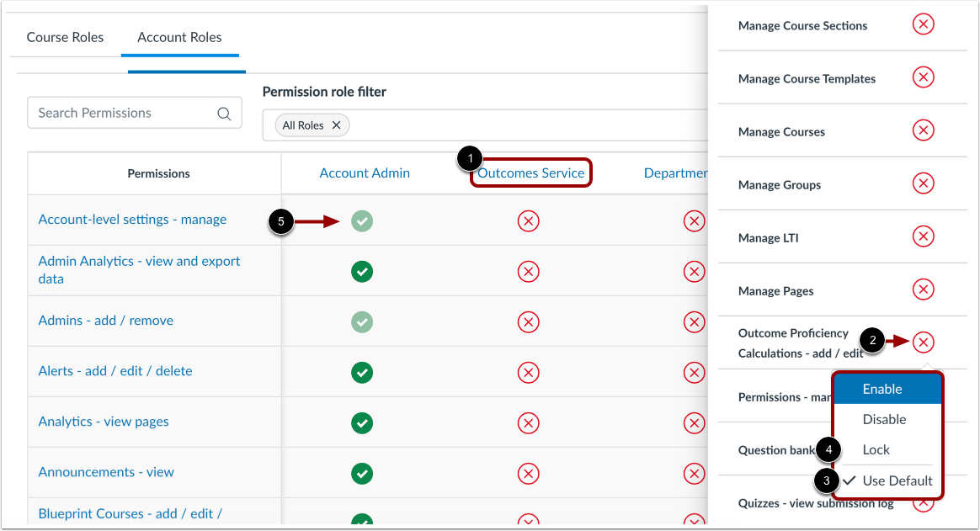The height and width of the screenshot is (531, 980).
Task: Switch to the Course Roles tab
Action: click(65, 37)
